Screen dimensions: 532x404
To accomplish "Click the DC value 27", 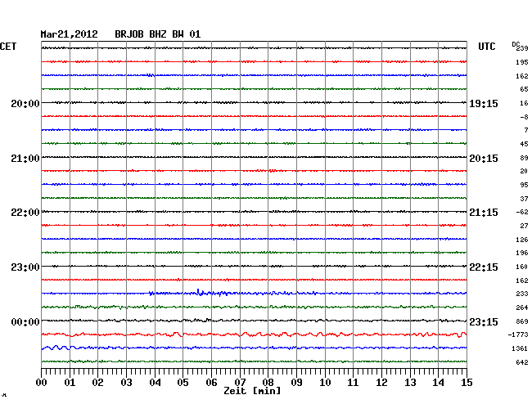I will [x=524, y=226].
